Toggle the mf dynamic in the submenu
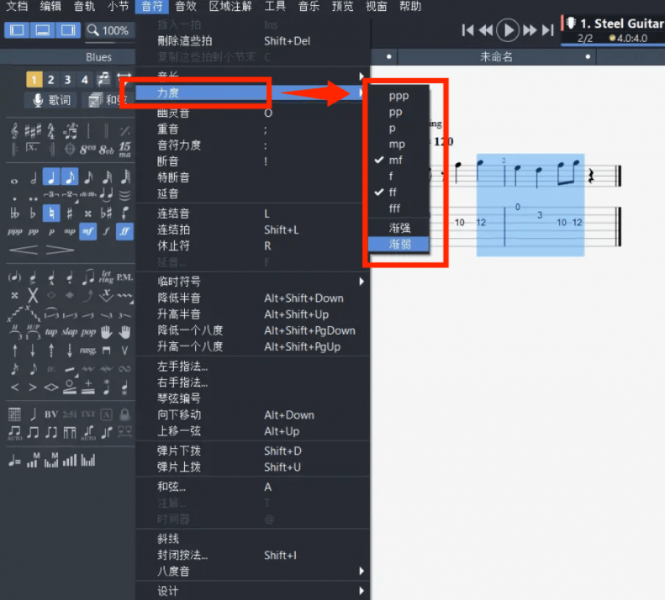The image size is (665, 600). [396, 160]
